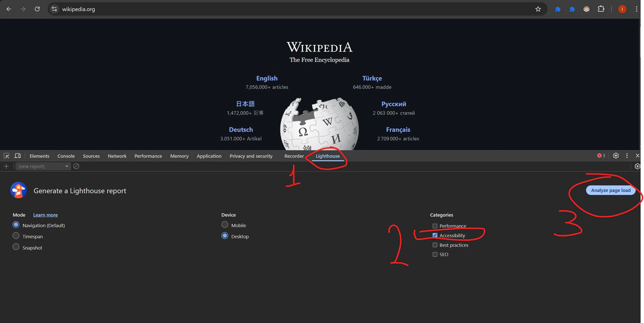Toggle the device toolbar icon
644x323 pixels.
(17, 156)
